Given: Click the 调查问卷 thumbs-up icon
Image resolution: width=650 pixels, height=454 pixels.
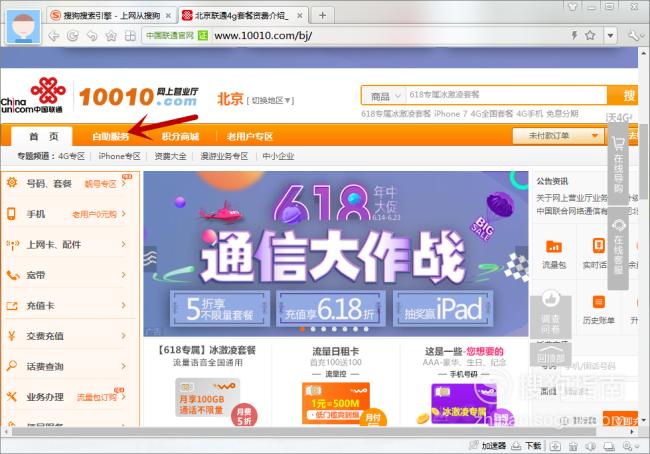Looking at the screenshot, I should click(x=551, y=298).
